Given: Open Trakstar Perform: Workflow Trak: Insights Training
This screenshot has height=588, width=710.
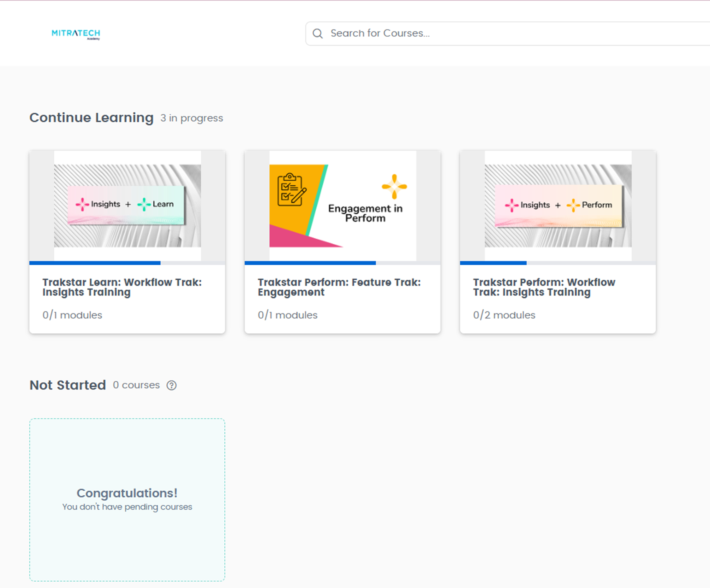Looking at the screenshot, I should pyautogui.click(x=544, y=287).
